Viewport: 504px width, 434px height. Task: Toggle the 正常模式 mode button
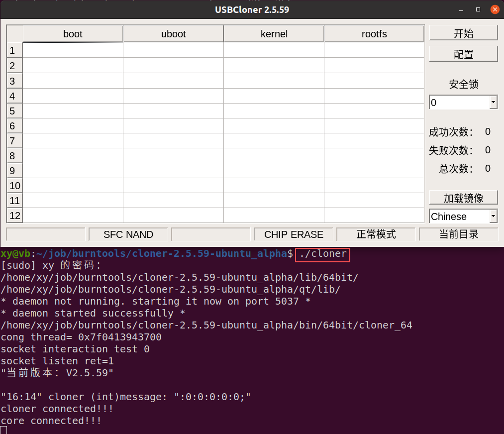(x=376, y=234)
